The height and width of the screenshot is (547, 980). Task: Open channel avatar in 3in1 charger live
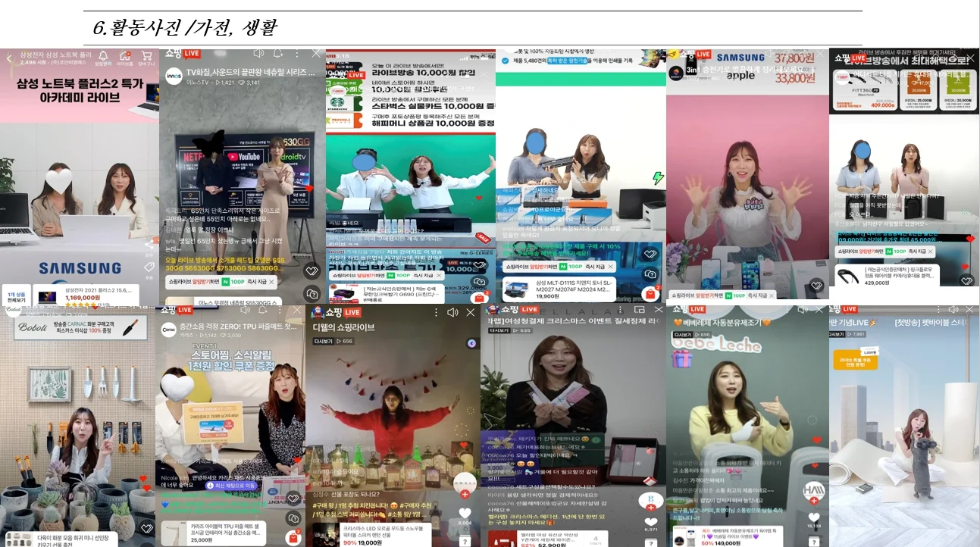(675, 73)
